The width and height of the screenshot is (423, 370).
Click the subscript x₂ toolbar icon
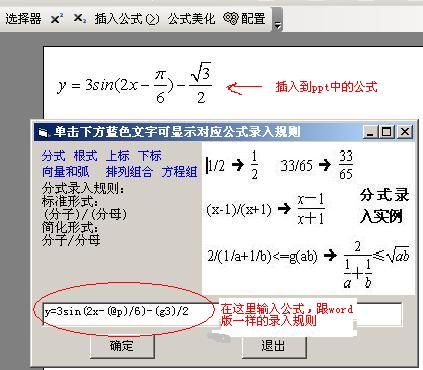pyautogui.click(x=80, y=18)
